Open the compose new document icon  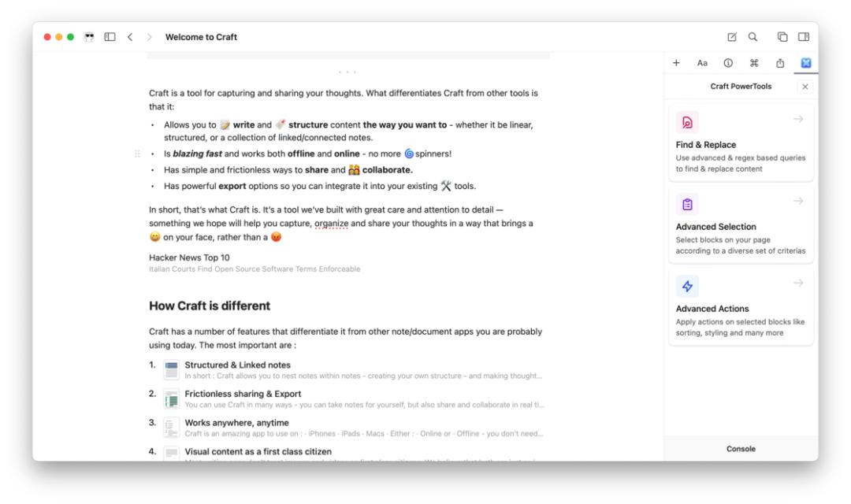tap(731, 37)
